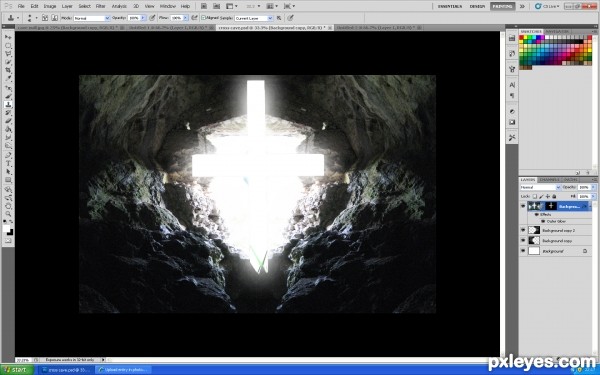Screen dimensions: 600x375
Task: Open the Character panel icon in dock
Action: point(512,85)
